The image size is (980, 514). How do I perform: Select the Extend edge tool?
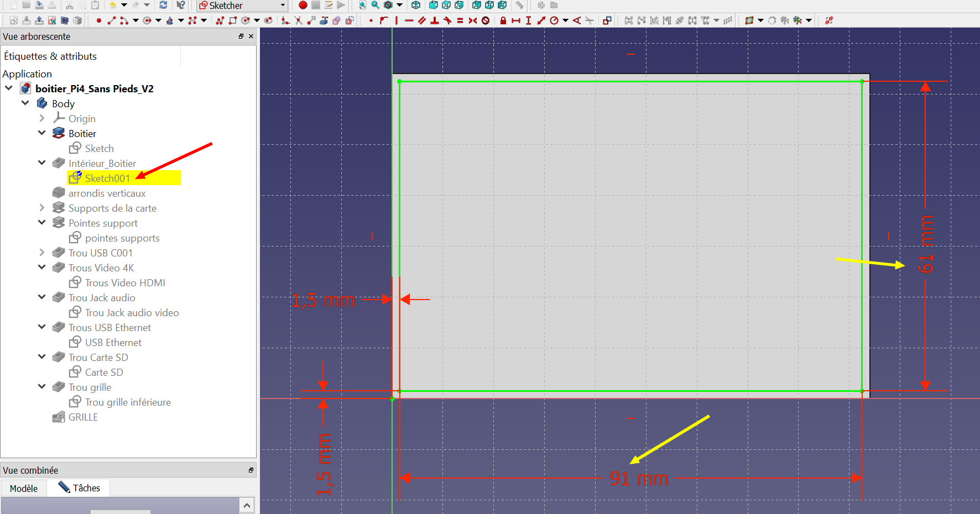[311, 20]
